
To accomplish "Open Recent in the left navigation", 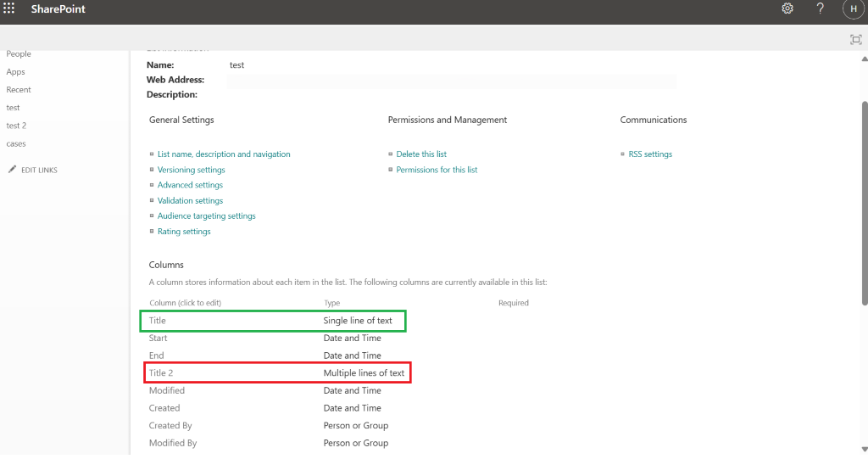I will click(x=19, y=90).
